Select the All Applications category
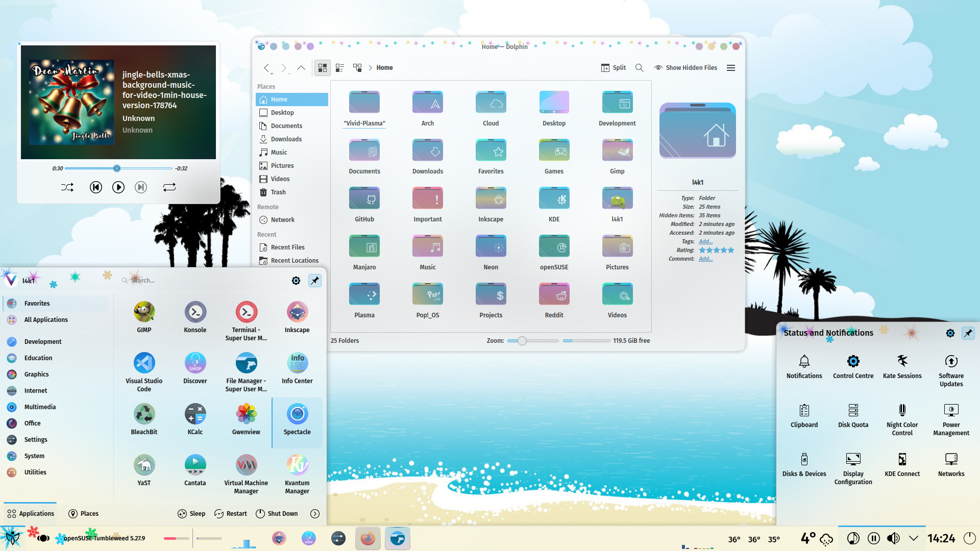Viewport: 980px width, 551px height. 56,319
